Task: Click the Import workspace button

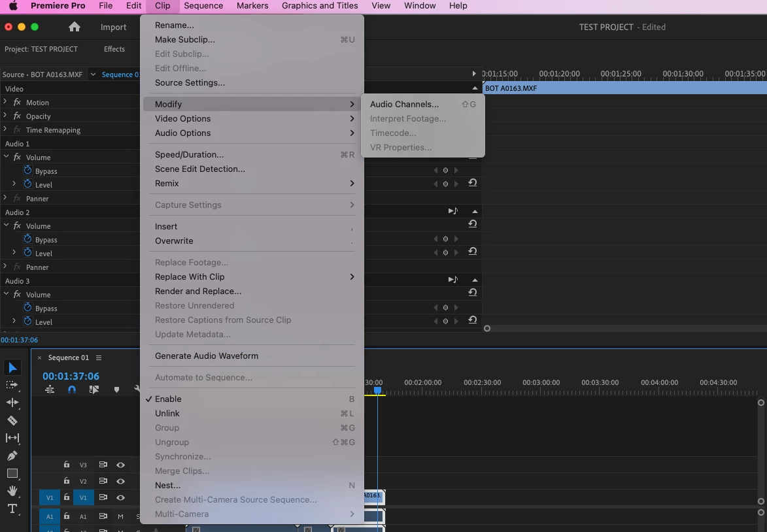Action: [x=114, y=27]
